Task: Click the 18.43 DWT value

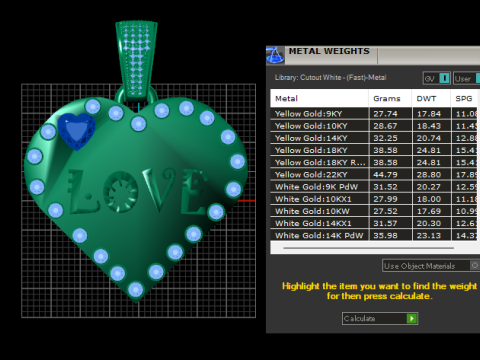Action: pyautogui.click(x=429, y=126)
